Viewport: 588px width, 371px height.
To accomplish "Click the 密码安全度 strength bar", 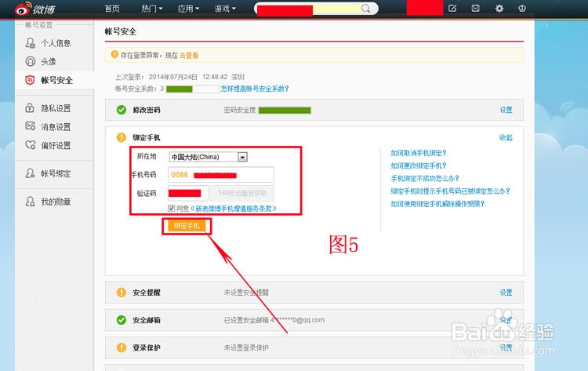I will [x=285, y=111].
